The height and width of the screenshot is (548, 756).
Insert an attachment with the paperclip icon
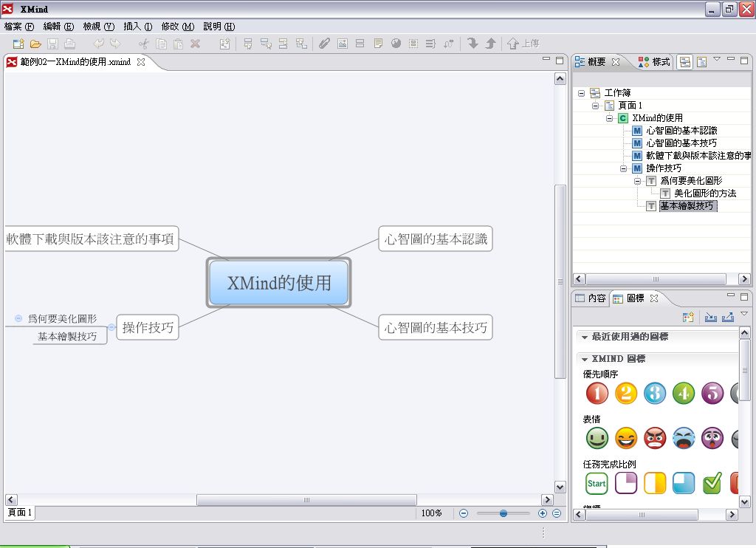point(325,44)
